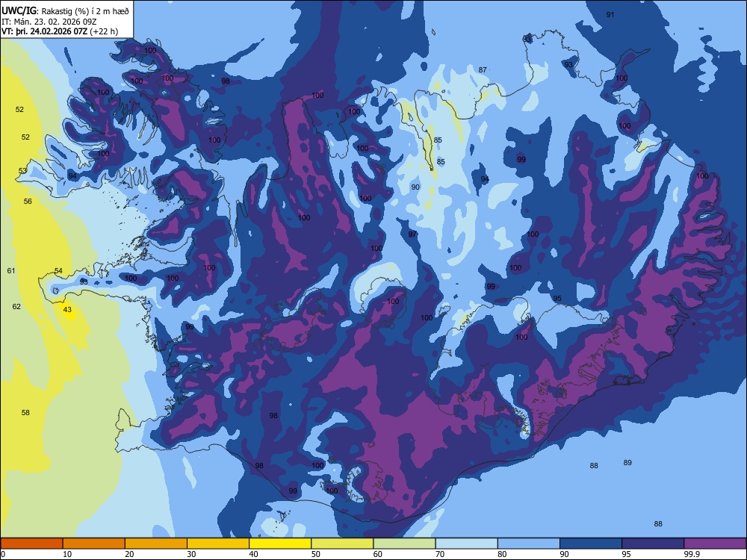Image resolution: width=747 pixels, height=560 pixels.
Task: Click the legend scale label 10
Action: pos(67,554)
